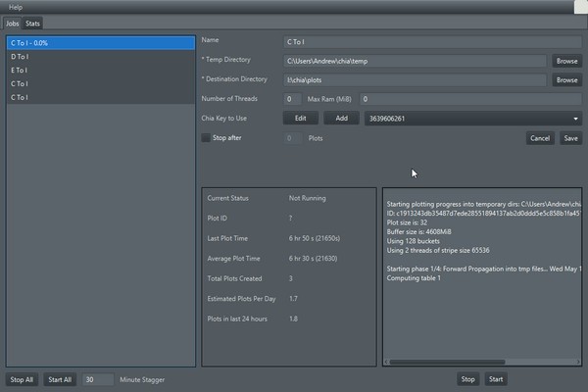The image size is (588, 392).
Task: Open the Help menu
Action: pyautogui.click(x=15, y=7)
